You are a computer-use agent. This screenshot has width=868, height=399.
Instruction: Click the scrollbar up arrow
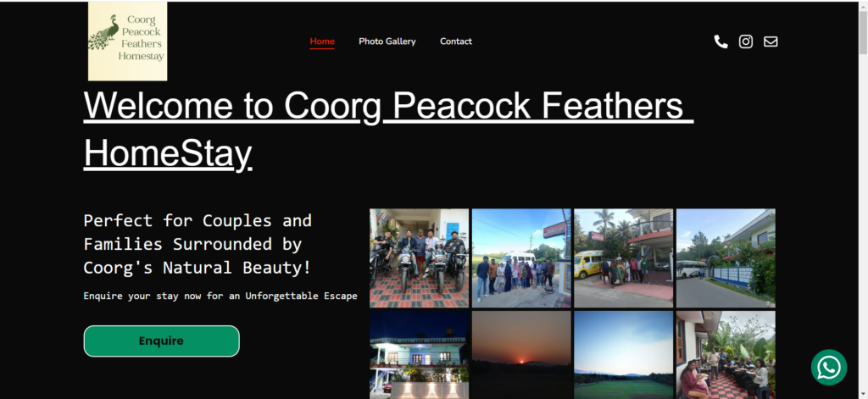coord(863,6)
